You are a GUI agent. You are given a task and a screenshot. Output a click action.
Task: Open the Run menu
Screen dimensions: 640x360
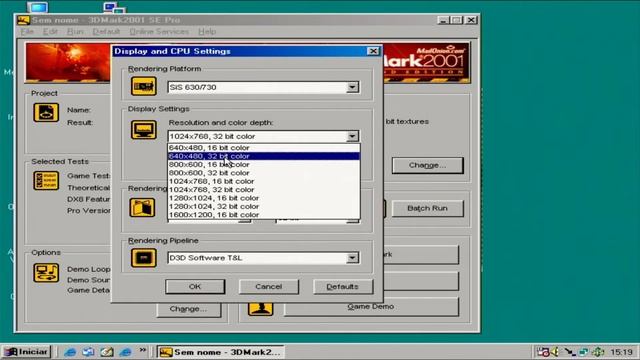coord(75,31)
